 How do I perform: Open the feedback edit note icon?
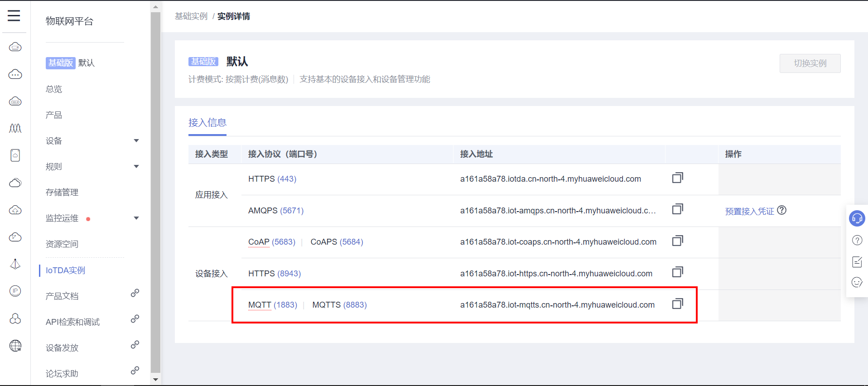click(857, 261)
